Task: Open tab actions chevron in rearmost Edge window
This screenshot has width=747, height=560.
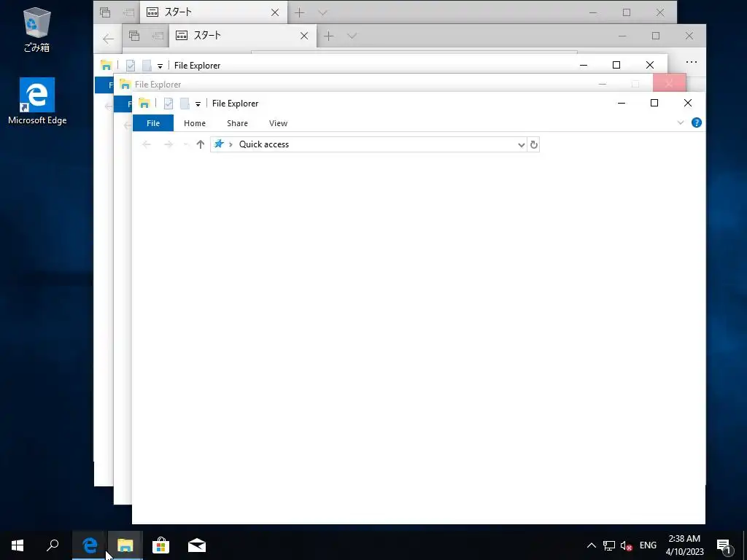Action: tap(322, 12)
